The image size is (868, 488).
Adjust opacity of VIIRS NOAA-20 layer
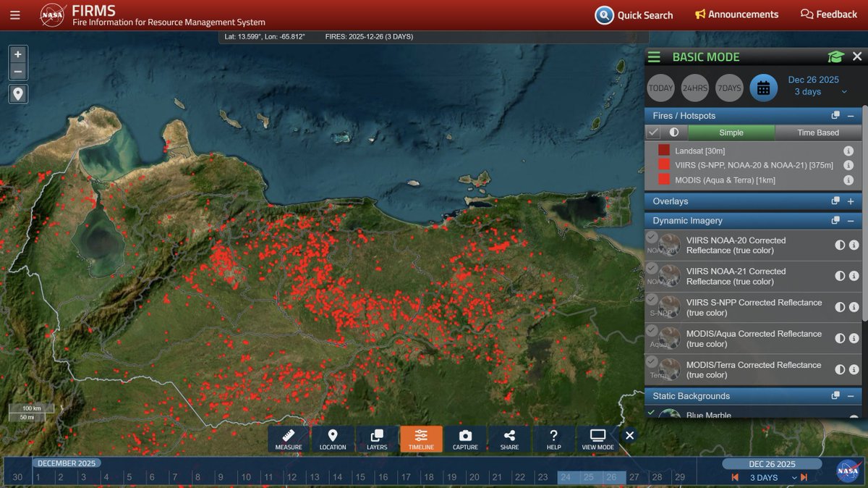(840, 245)
